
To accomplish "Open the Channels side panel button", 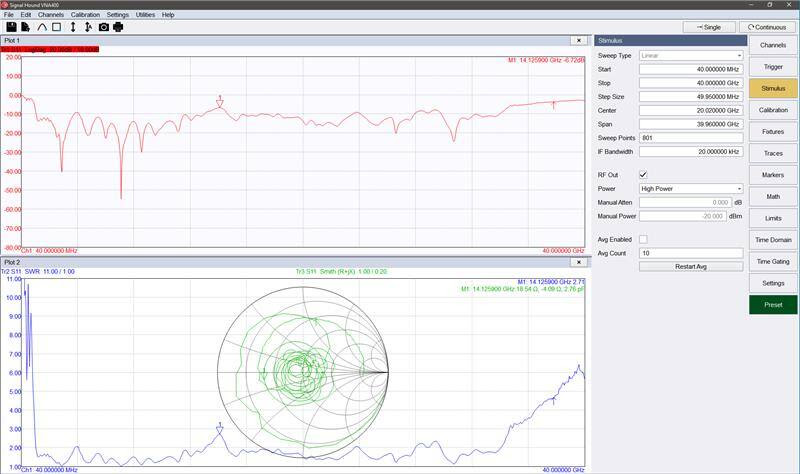I will (x=773, y=45).
